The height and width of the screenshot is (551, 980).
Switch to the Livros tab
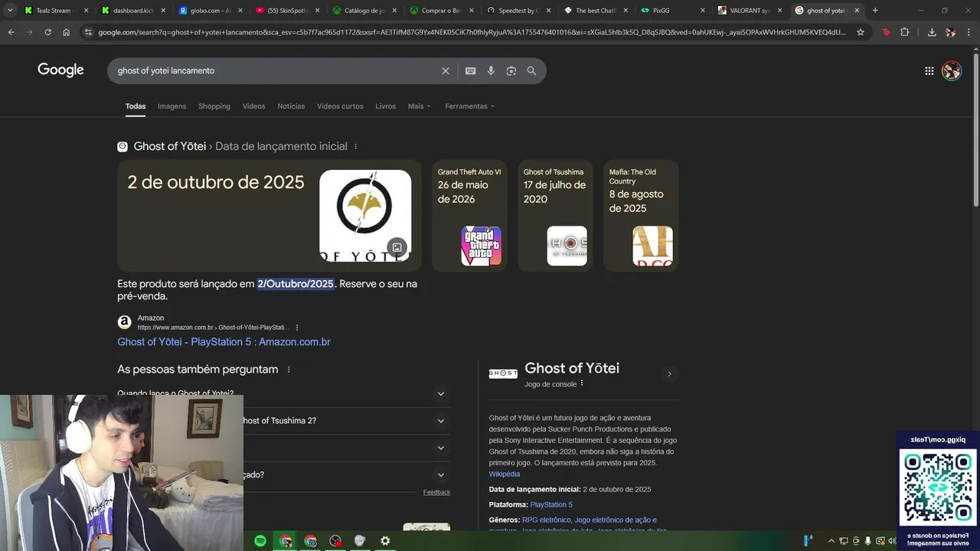(385, 106)
